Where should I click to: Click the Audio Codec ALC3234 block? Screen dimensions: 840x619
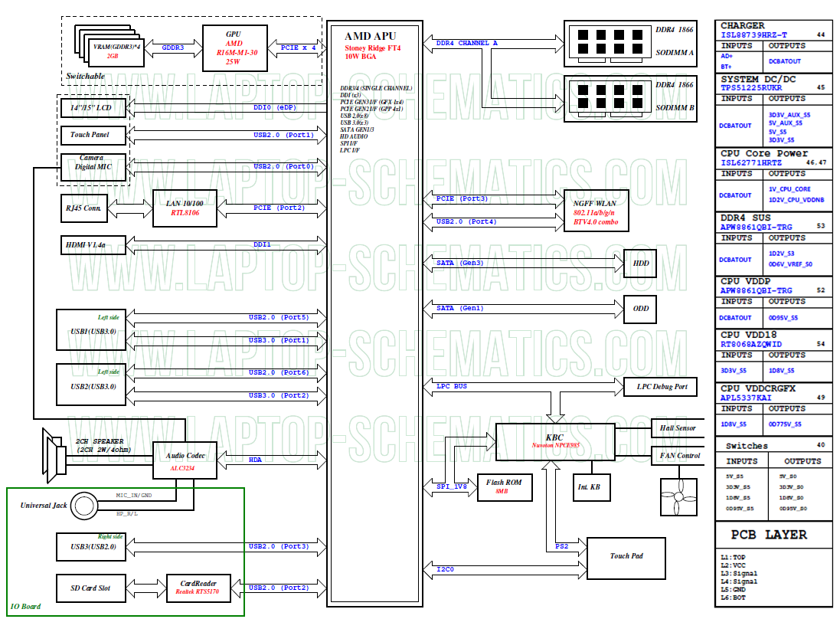(185, 460)
